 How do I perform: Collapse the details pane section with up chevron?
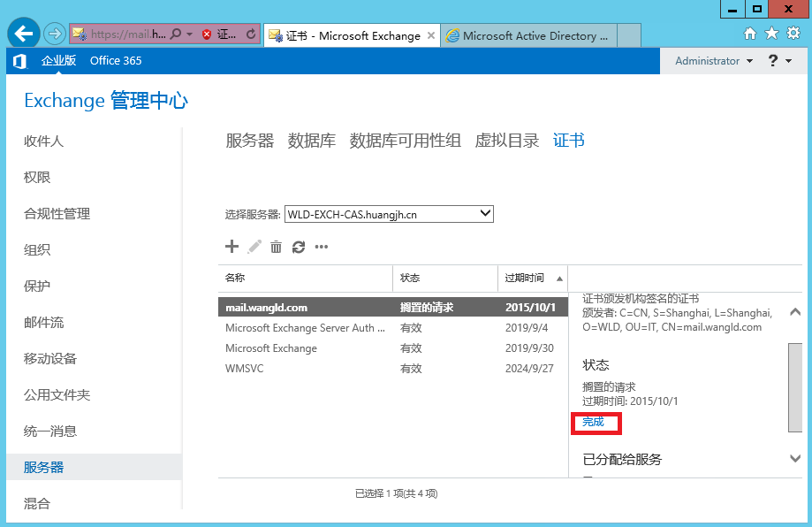[x=795, y=312]
